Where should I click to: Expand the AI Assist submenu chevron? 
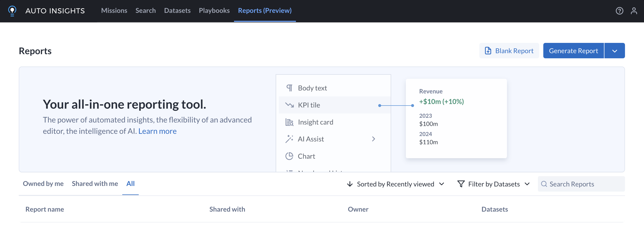[374, 139]
